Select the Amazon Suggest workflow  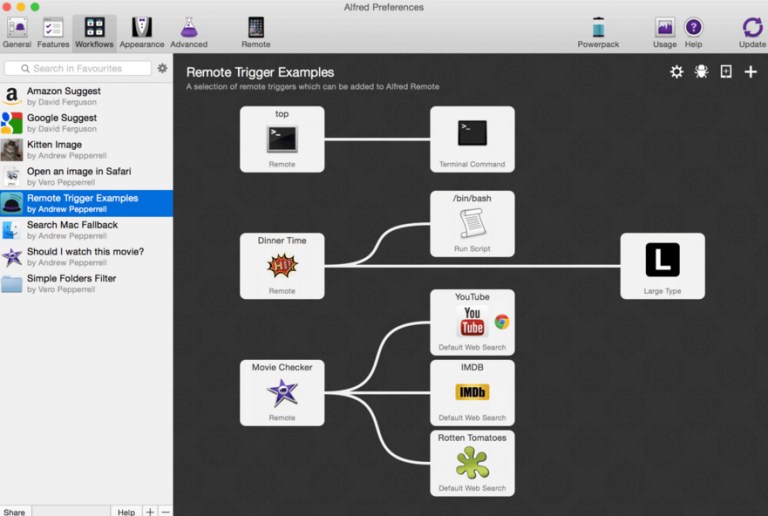[86, 96]
